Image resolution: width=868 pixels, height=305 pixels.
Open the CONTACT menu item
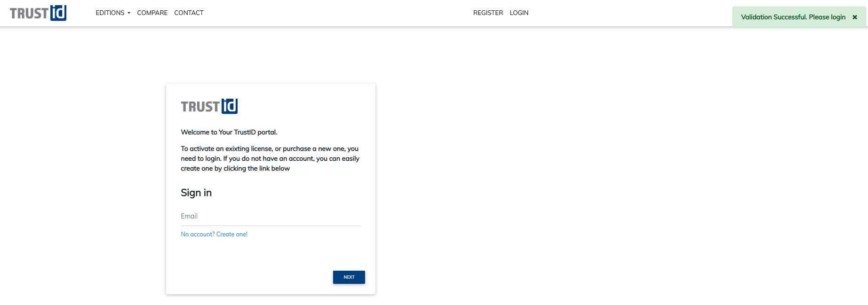[189, 13]
